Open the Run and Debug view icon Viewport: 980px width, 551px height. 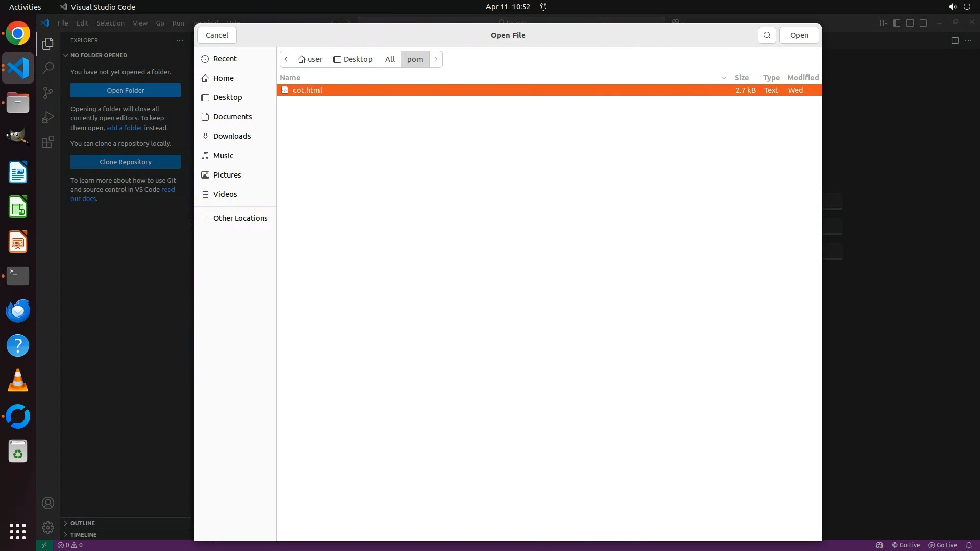tap(48, 117)
